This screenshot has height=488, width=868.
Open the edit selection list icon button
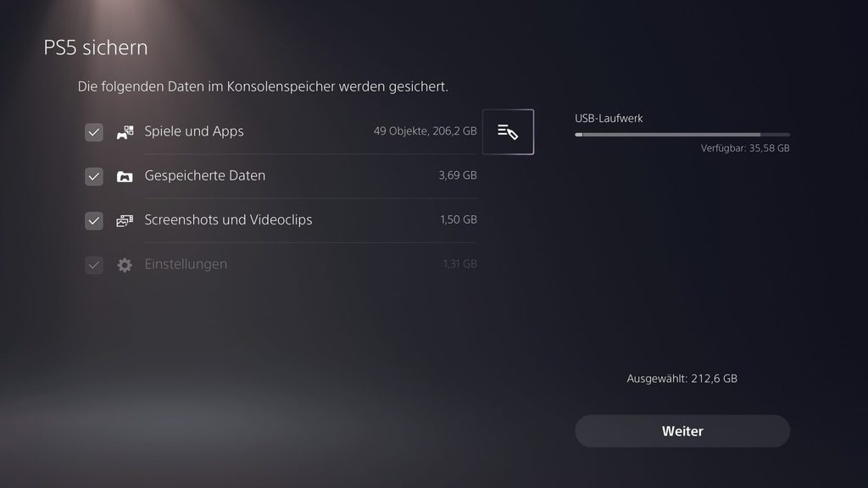(508, 131)
